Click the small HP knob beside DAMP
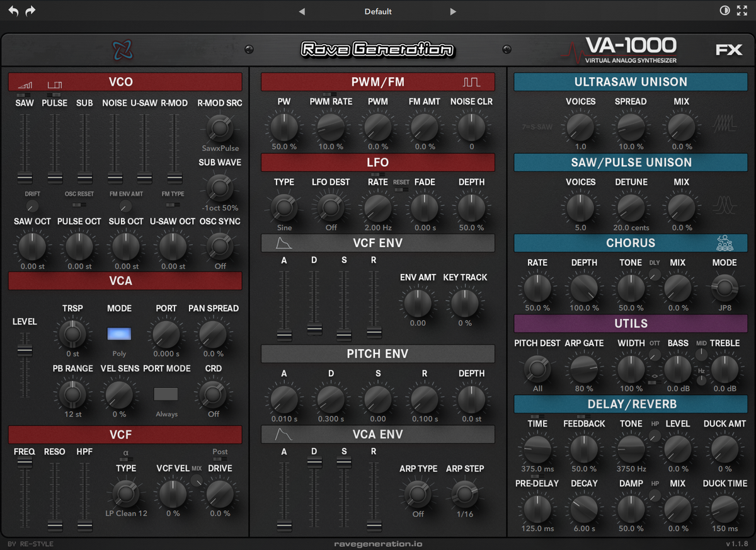 click(655, 495)
